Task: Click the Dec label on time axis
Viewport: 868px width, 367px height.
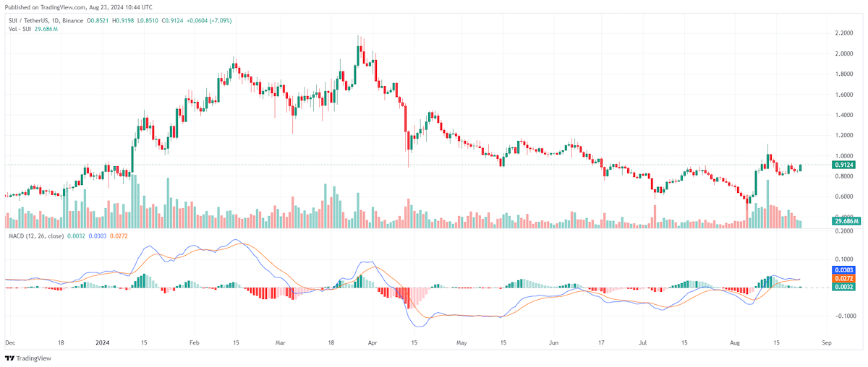Action: coord(10,343)
